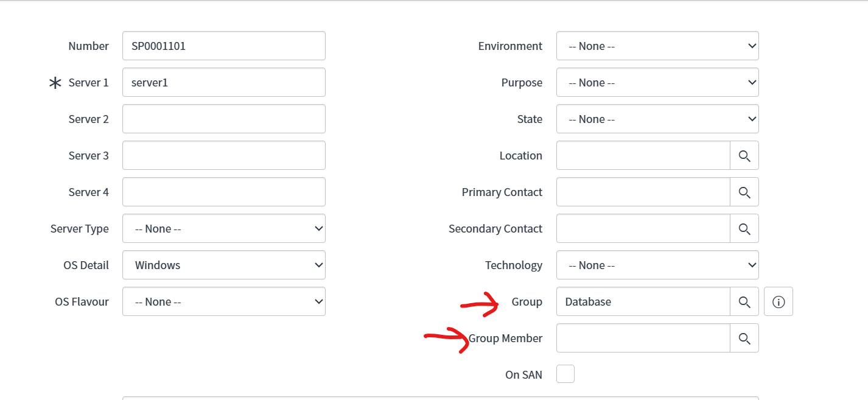Open Group Member lookup search icon
The width and height of the screenshot is (868, 400).
[744, 338]
